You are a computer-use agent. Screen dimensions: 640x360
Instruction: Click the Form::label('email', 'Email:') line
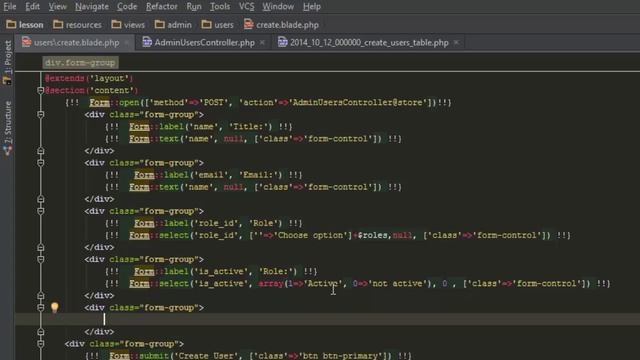[x=204, y=175]
